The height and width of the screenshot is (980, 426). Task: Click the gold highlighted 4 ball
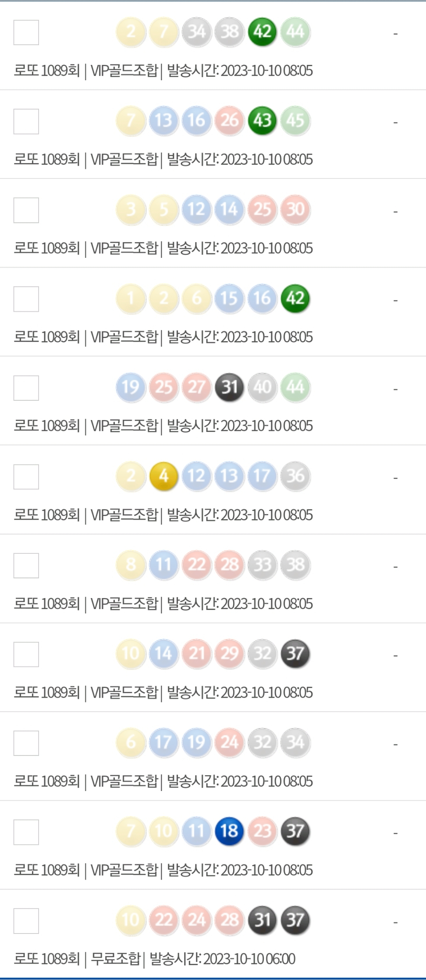point(164,476)
